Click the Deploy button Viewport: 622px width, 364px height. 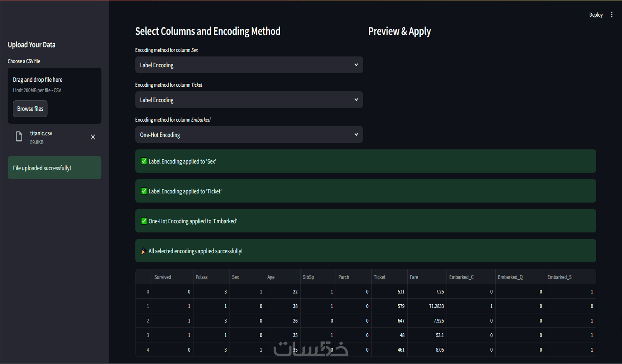tap(595, 15)
